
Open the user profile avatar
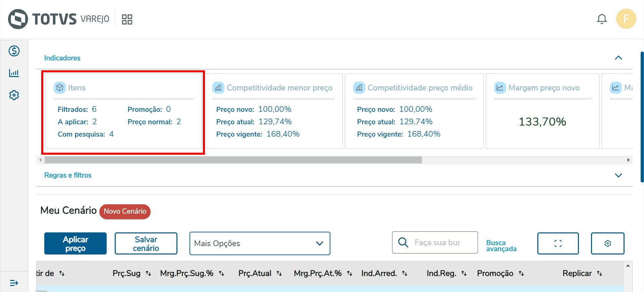626,19
